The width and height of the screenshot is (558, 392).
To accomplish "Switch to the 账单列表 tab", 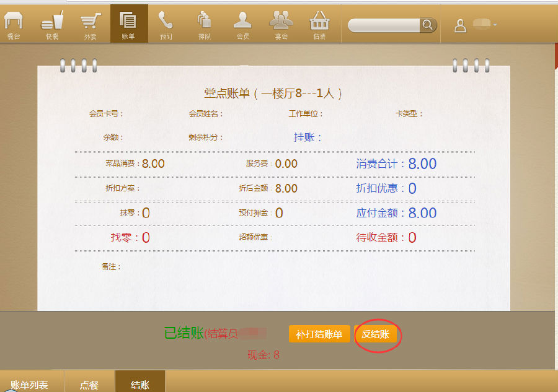I will tap(29, 384).
